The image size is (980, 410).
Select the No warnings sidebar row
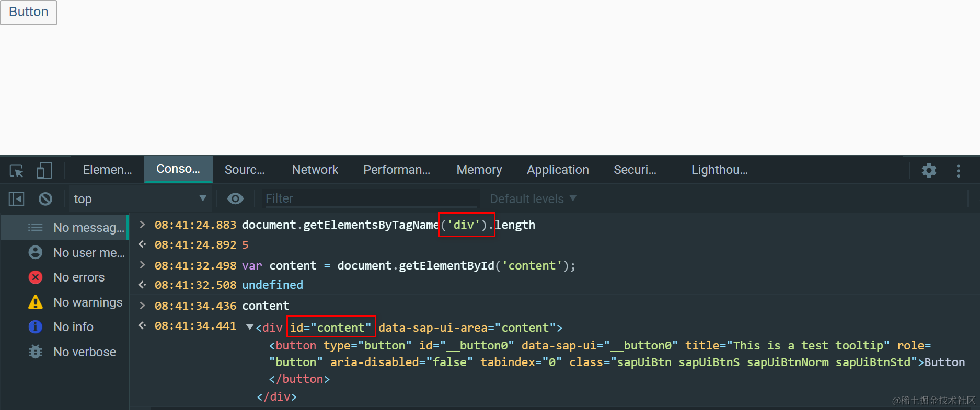pyautogui.click(x=65, y=302)
